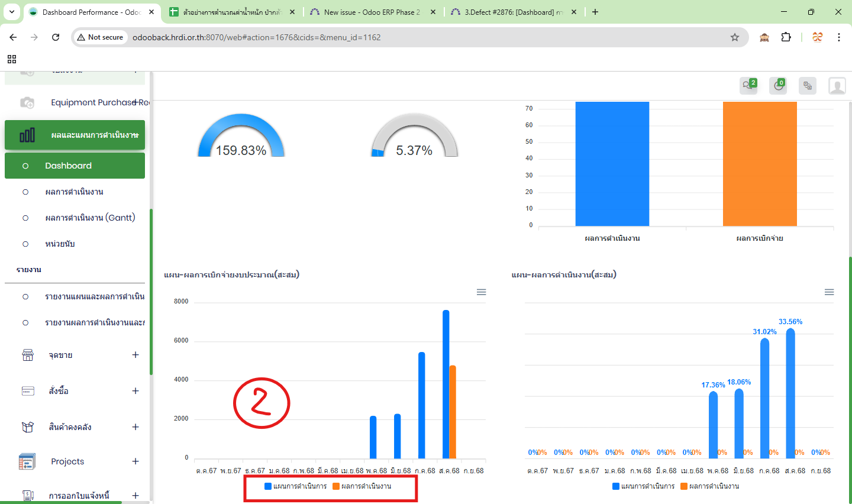Open performance chart hamburger menu
The width and height of the screenshot is (852, 504).
829,292
